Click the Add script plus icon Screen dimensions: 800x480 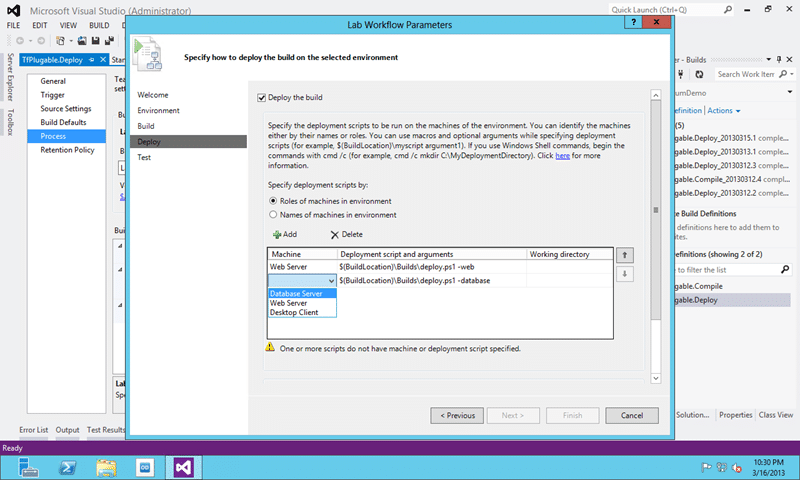[277, 235]
